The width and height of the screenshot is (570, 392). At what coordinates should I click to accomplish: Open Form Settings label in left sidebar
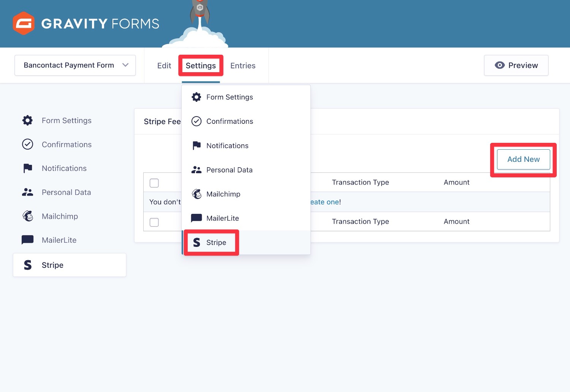coord(66,120)
